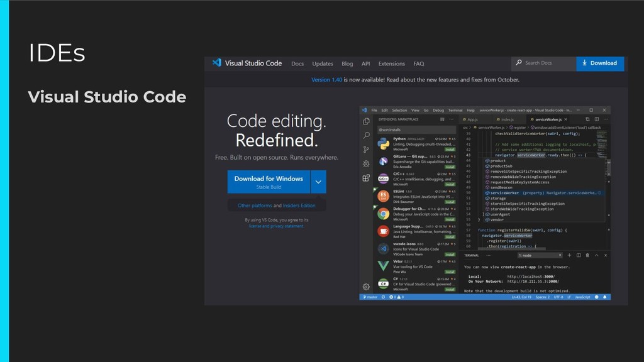Open the FAQ navigation link

[x=418, y=63]
